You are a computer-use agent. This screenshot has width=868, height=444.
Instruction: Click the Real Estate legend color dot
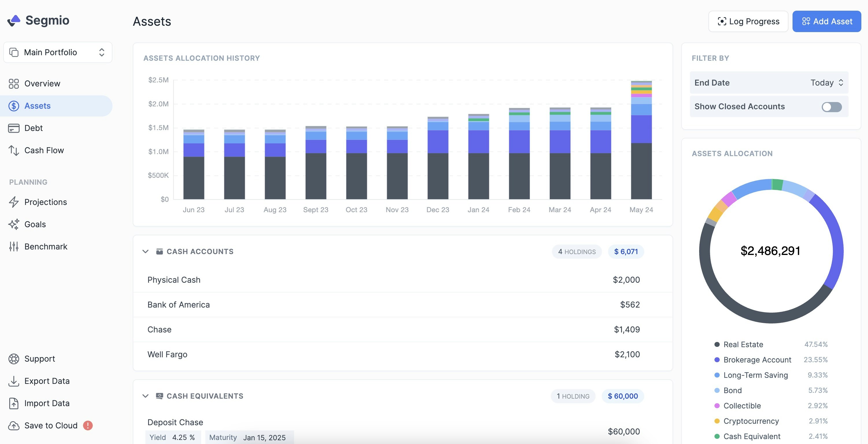click(717, 344)
